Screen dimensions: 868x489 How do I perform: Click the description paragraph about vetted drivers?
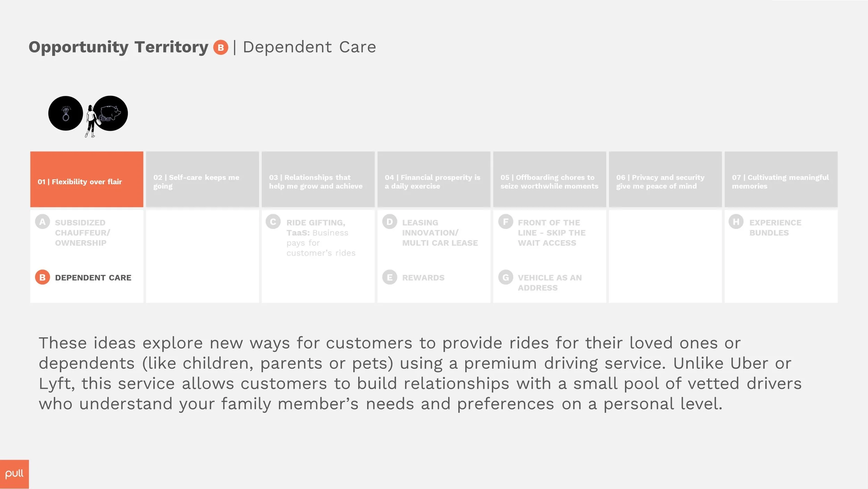[x=420, y=374]
